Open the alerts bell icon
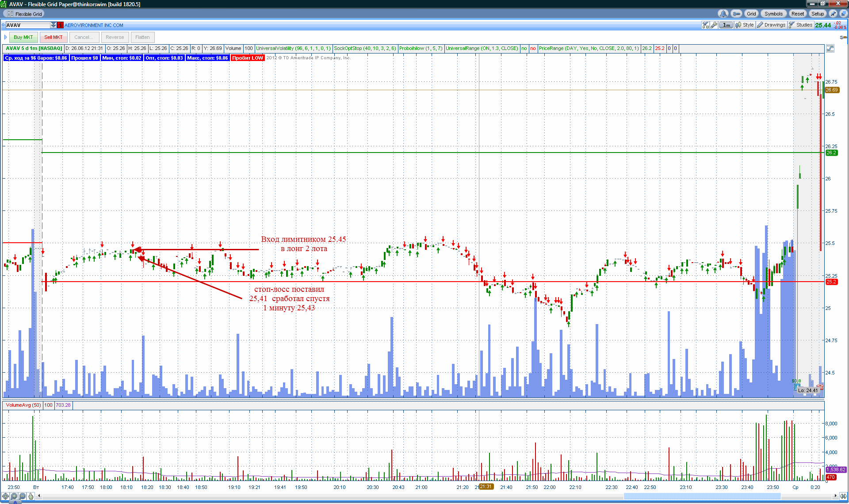849x504 pixels. [723, 14]
